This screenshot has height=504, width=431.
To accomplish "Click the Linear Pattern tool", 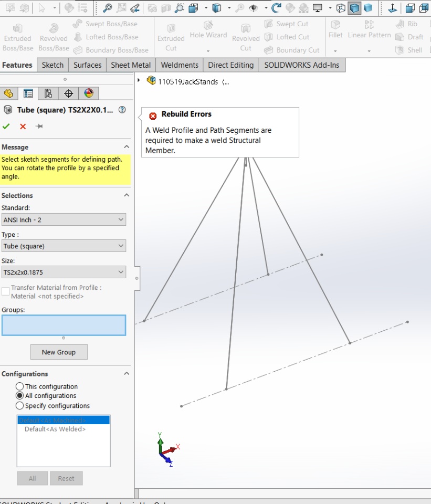I will point(369,29).
